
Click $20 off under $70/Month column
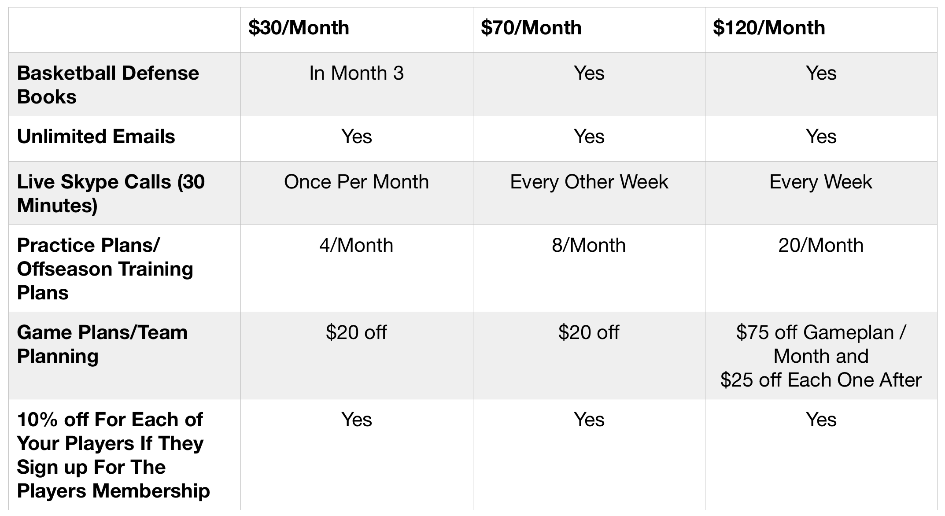click(x=589, y=333)
